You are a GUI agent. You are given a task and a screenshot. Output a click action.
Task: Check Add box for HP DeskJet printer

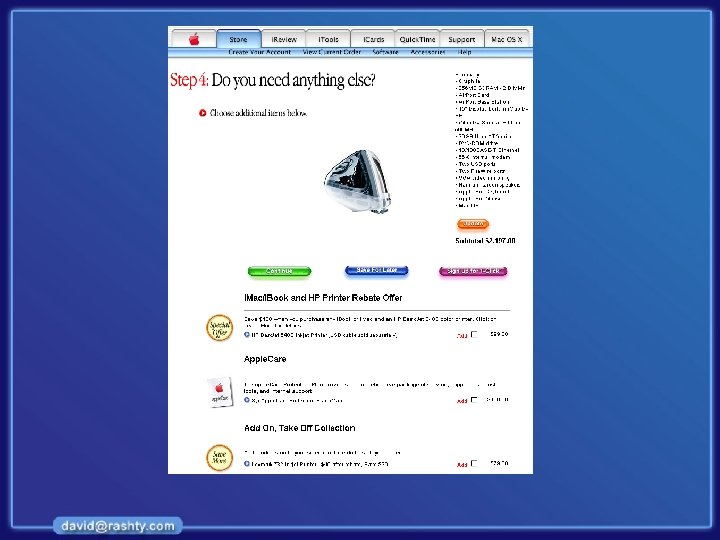click(x=474, y=334)
